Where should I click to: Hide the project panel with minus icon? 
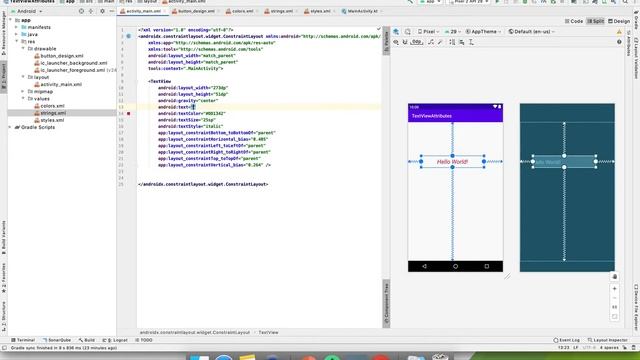point(112,11)
